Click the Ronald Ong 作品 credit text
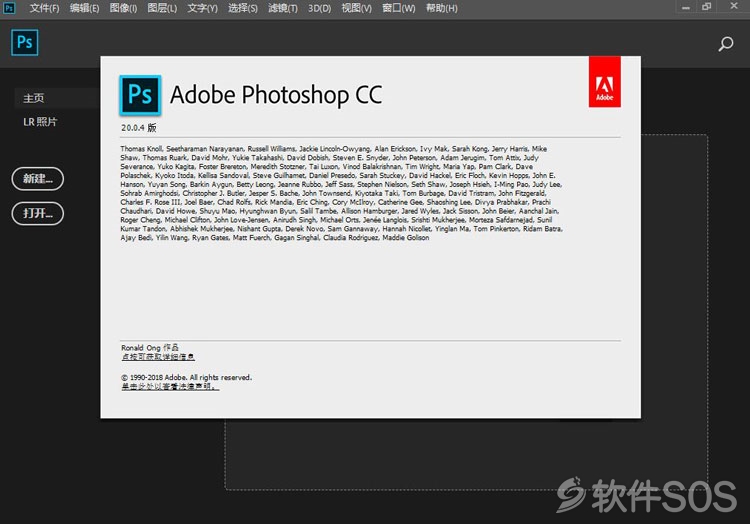 point(150,348)
